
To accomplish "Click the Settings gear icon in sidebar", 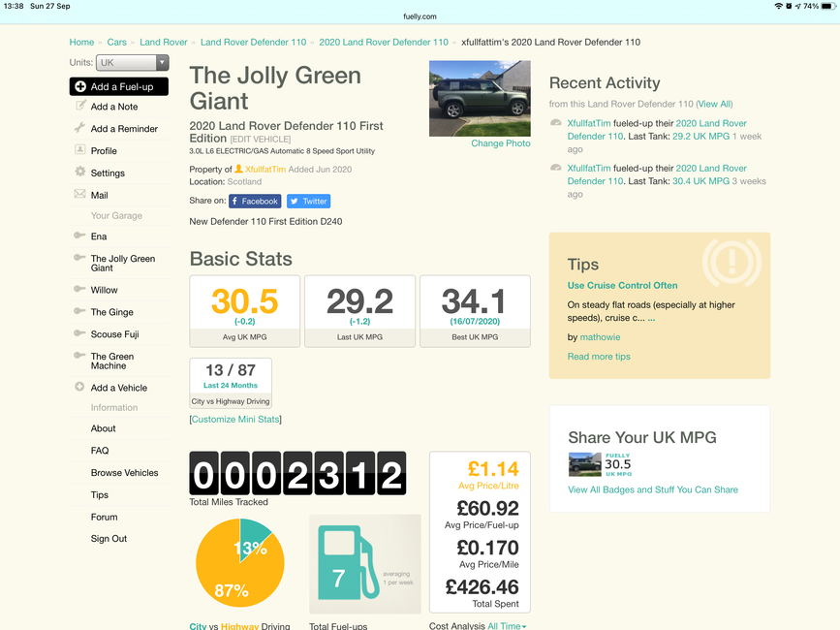I will [x=79, y=172].
